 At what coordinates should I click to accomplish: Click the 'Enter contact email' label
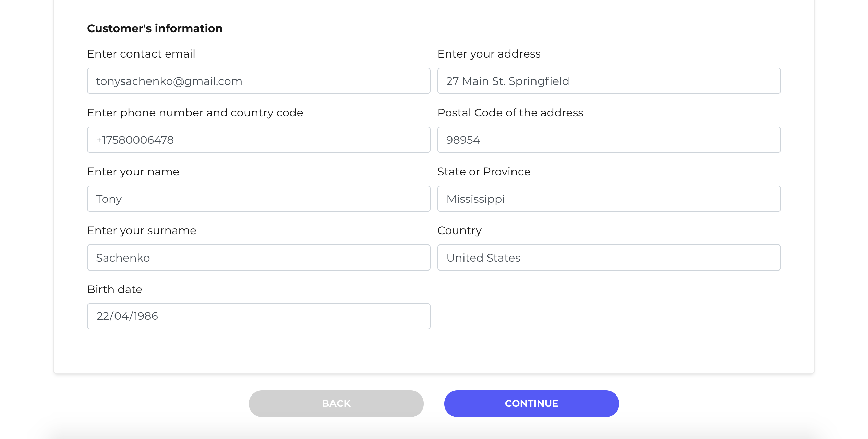coord(141,54)
